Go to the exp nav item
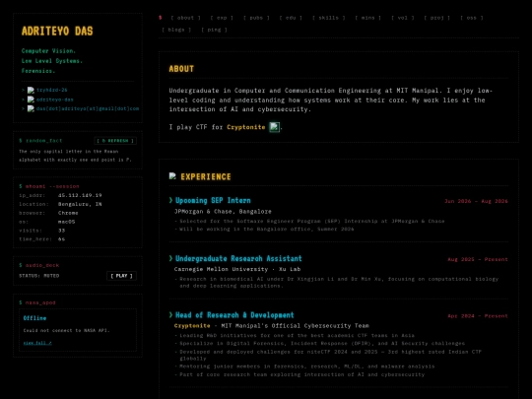The width and height of the screenshot is (532, 399). [x=222, y=18]
